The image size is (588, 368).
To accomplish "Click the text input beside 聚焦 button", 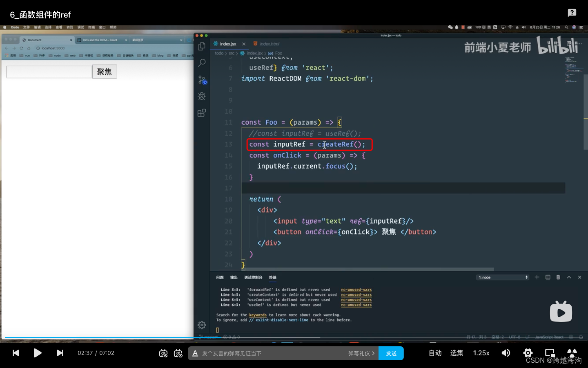I will pos(49,72).
